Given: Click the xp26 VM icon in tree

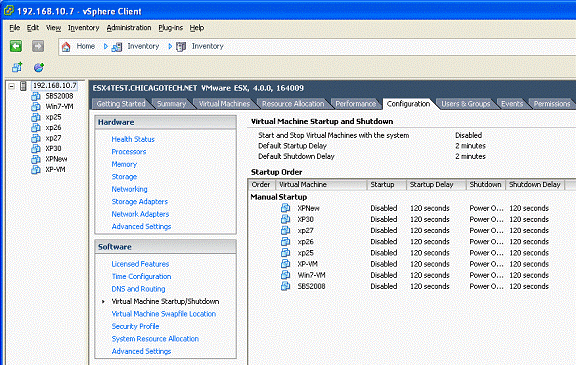Looking at the screenshot, I should pyautogui.click(x=36, y=127).
